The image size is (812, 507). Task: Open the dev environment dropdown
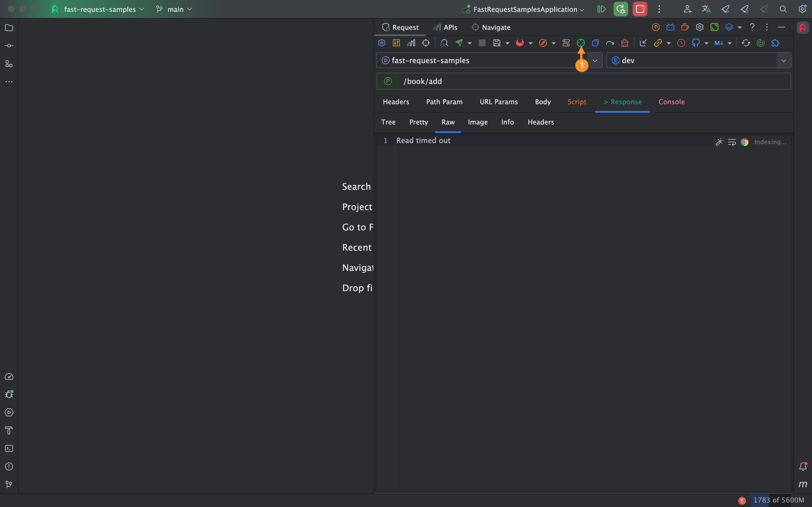784,60
